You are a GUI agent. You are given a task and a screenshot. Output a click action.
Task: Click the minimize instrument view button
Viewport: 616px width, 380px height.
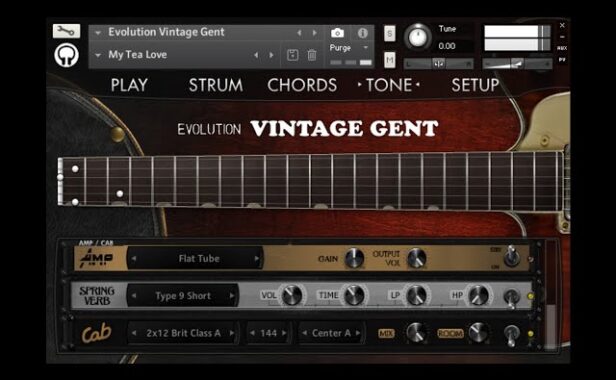(562, 37)
